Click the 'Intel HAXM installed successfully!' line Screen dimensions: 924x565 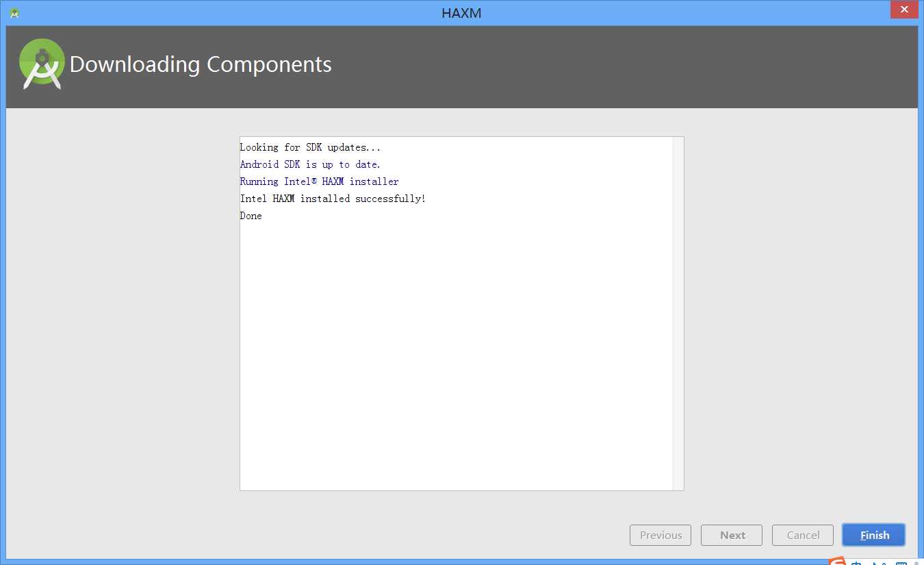pos(333,199)
